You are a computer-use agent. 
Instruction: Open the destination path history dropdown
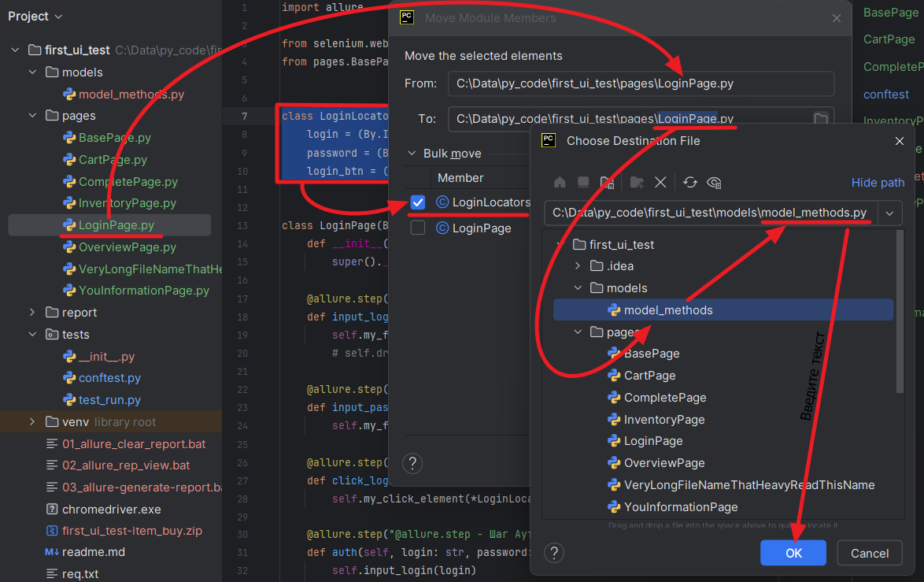890,213
